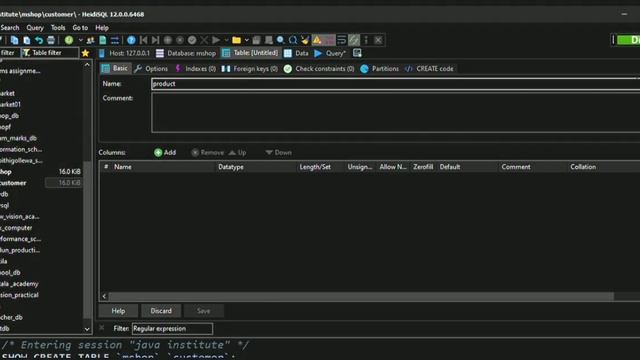
Task: Click the Length/Set column header
Action: click(x=320, y=167)
